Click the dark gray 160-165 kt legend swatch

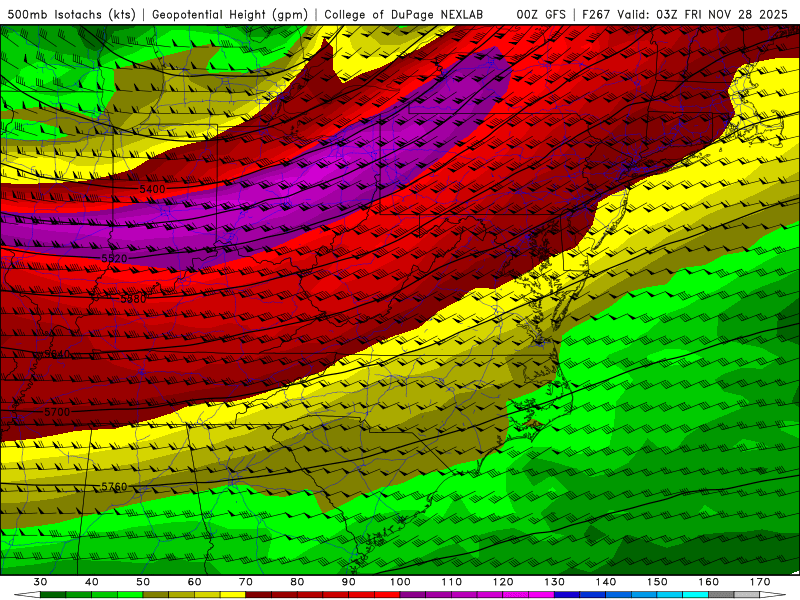(721, 595)
